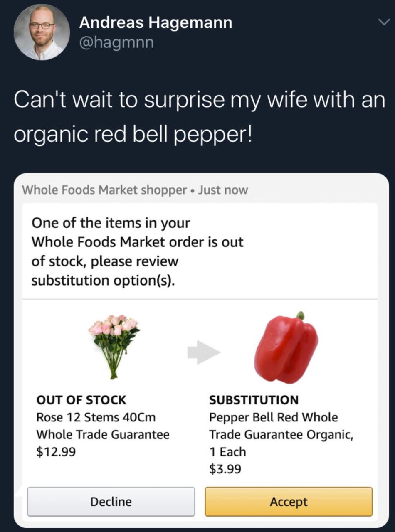The width and height of the screenshot is (395, 532).
Task: Click the $3.99 pepper price
Action: tap(225, 469)
